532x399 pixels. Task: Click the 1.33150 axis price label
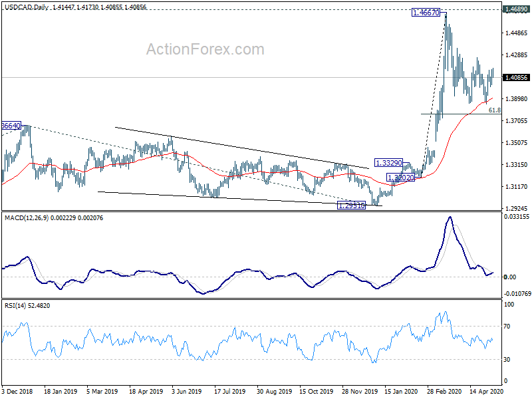click(517, 164)
